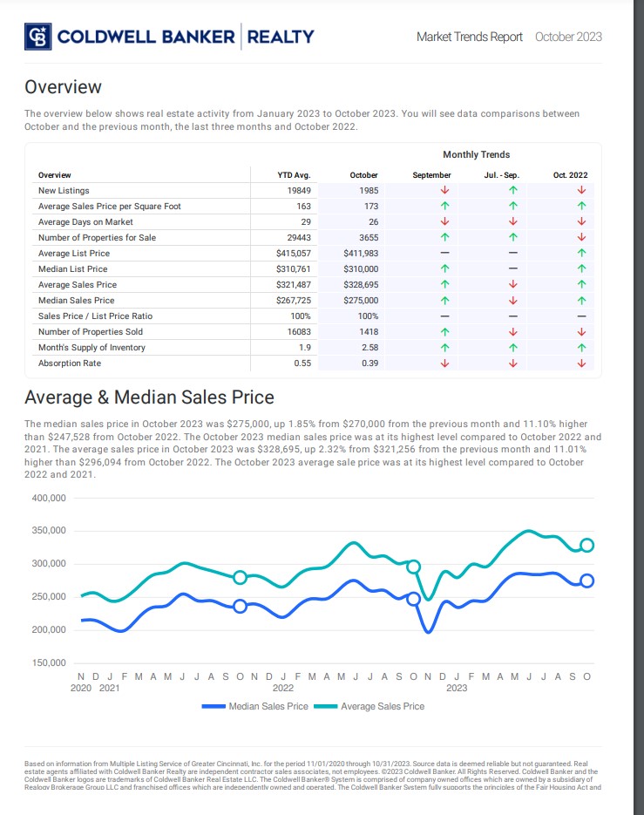
Task: Select Average Days on Market Jul.-Sep. arrow
Action: coord(513,221)
